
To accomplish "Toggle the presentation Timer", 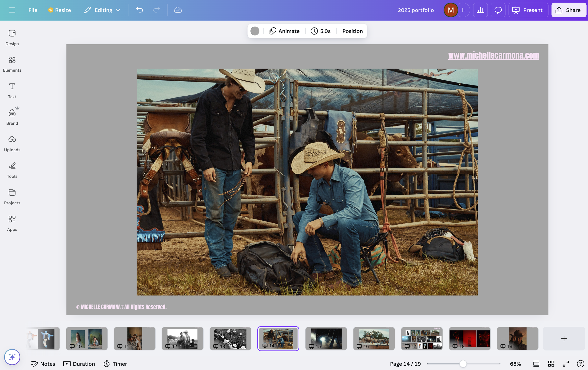I will (x=115, y=364).
